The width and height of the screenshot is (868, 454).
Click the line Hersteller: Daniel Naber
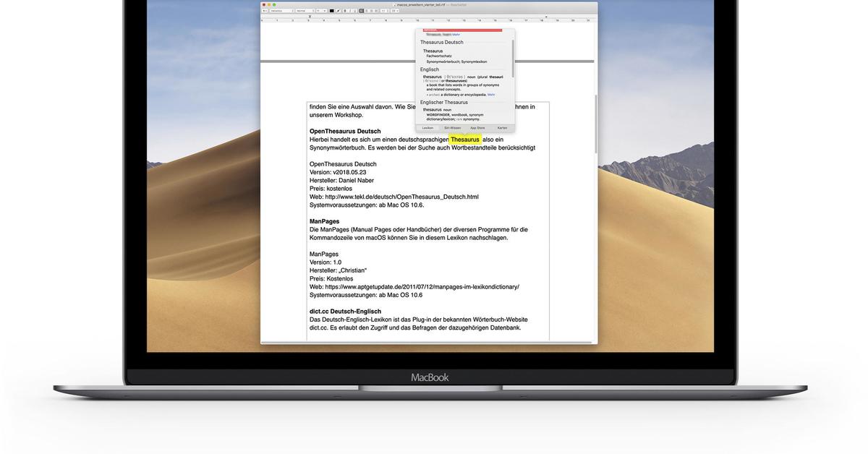tap(343, 181)
